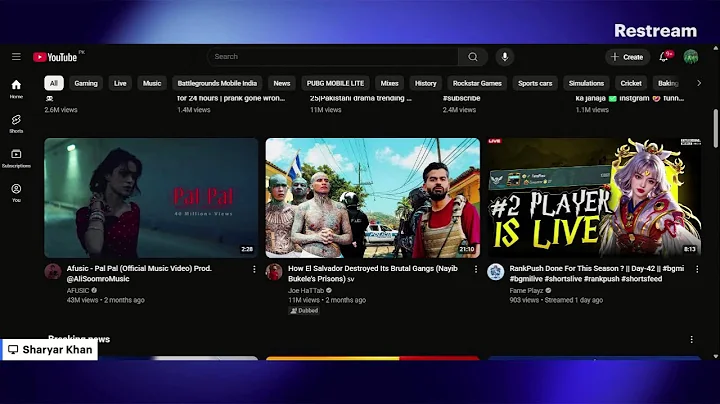Select Simulations filter chip
This screenshot has height=404, width=720.
586,83
